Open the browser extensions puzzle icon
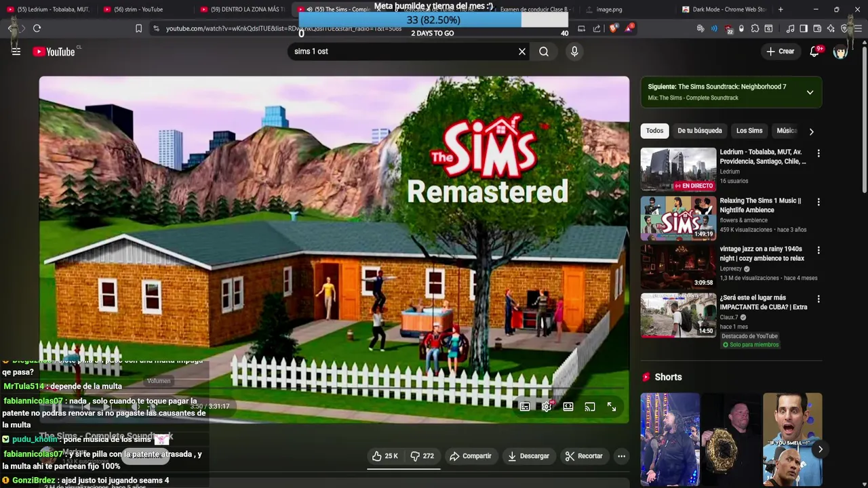The width and height of the screenshot is (868, 488). pyautogui.click(x=755, y=28)
